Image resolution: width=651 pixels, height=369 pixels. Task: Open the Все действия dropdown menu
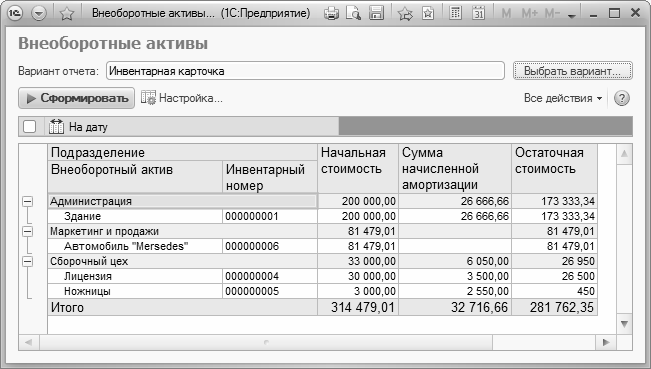pos(563,98)
